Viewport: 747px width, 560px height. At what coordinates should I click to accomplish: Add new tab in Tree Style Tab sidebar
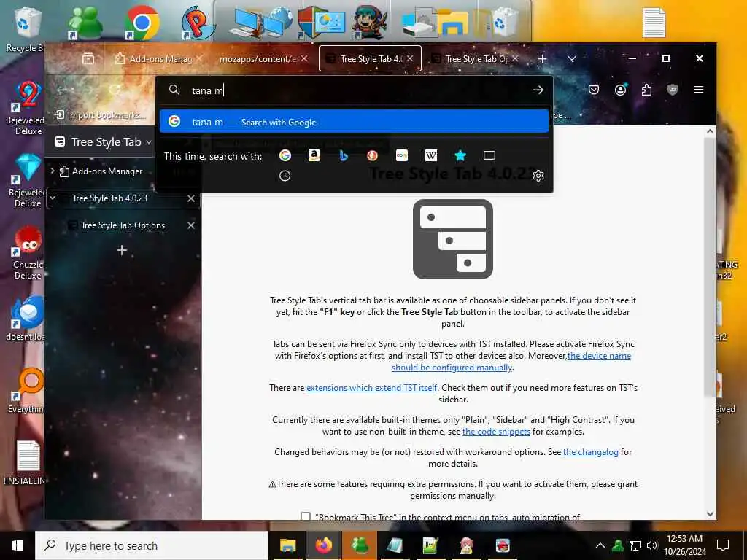point(122,250)
